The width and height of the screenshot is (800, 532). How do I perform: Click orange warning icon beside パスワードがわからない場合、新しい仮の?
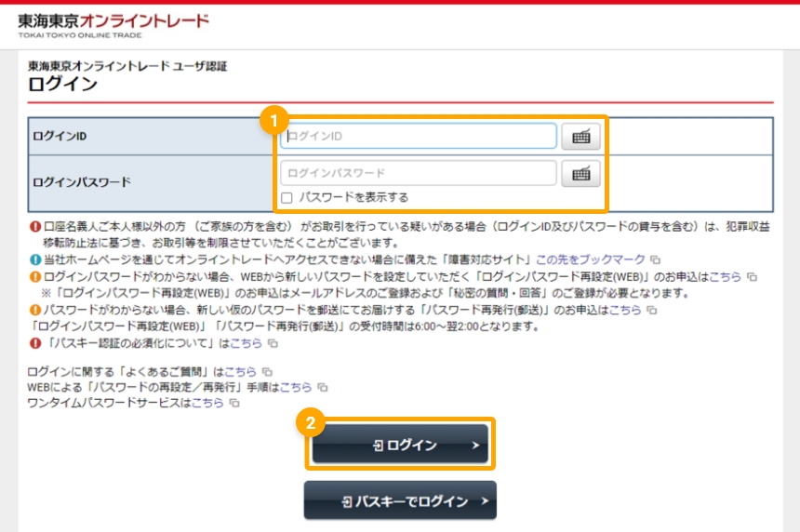35,310
